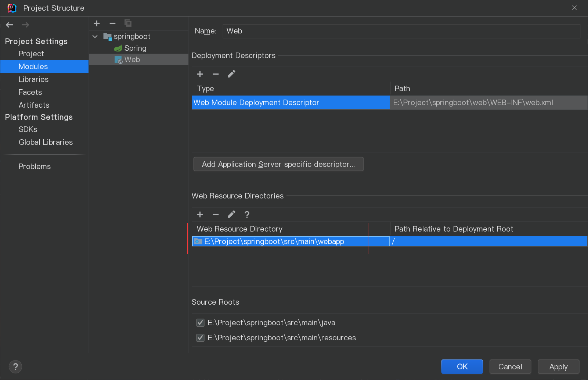
Task: Remove the selected deployment descriptor
Action: 216,74
